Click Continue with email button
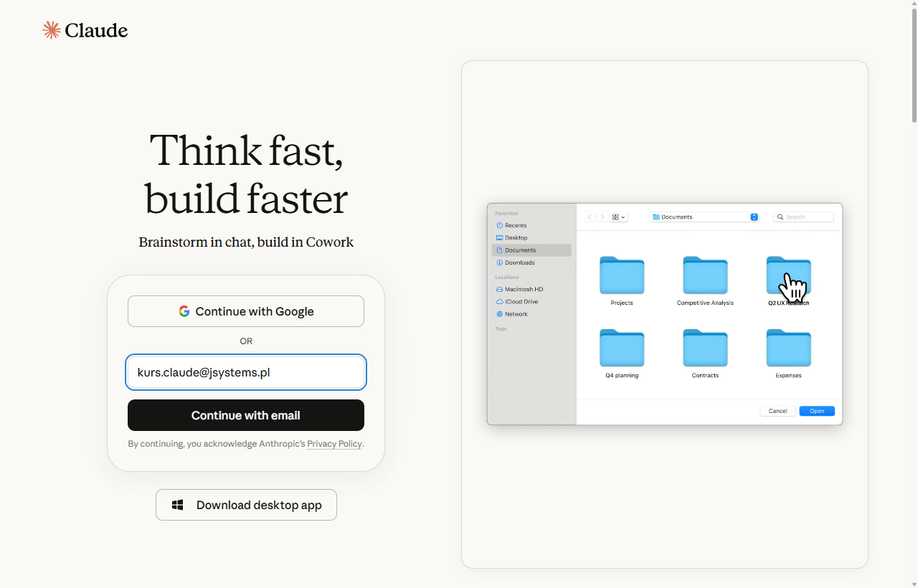This screenshot has width=918, height=588. pos(246,415)
